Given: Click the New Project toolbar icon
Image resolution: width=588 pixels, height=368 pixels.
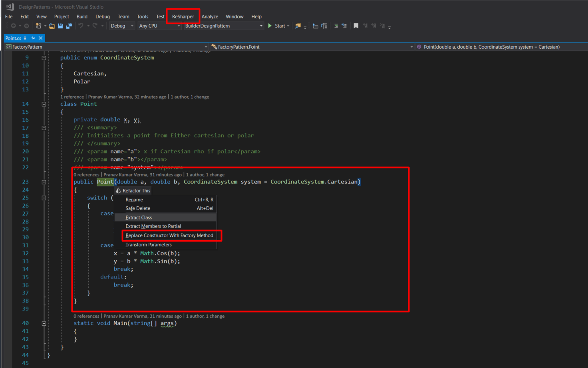Looking at the screenshot, I should pyautogui.click(x=38, y=26).
